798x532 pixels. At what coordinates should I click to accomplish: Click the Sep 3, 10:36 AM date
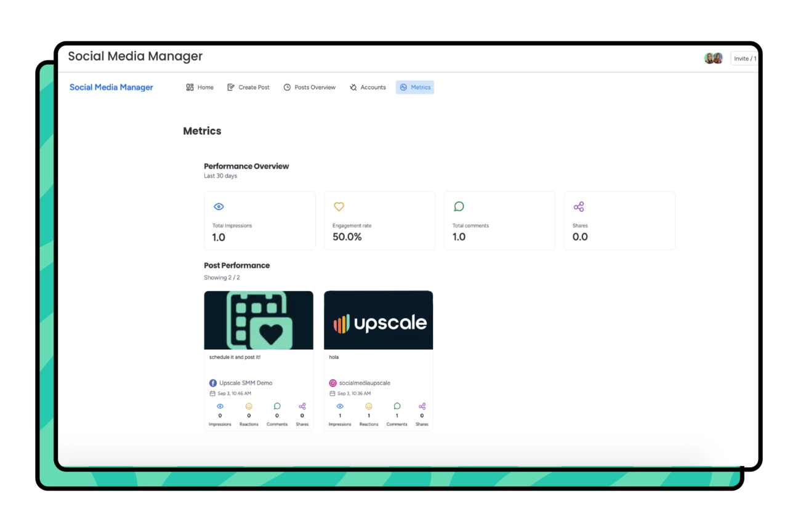pyautogui.click(x=354, y=393)
